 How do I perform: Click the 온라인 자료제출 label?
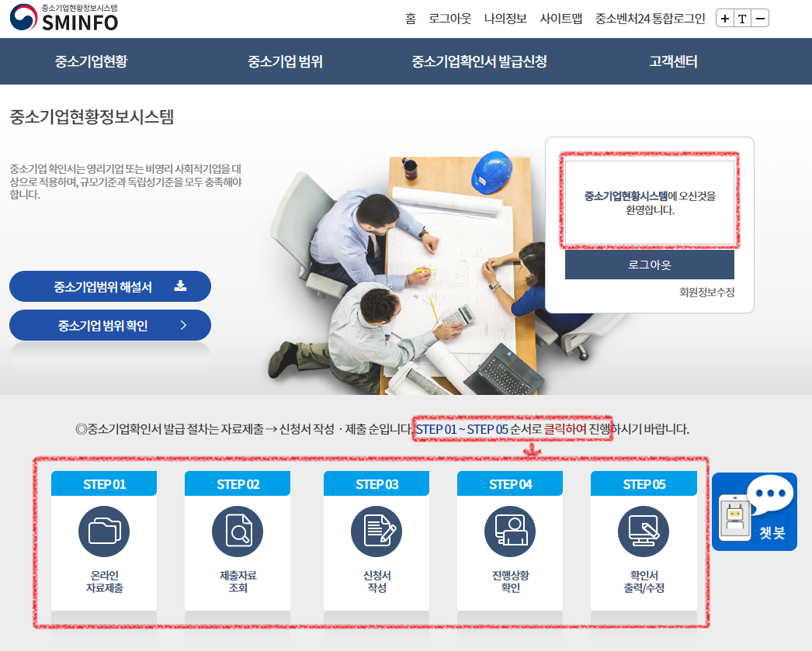pyautogui.click(x=104, y=582)
